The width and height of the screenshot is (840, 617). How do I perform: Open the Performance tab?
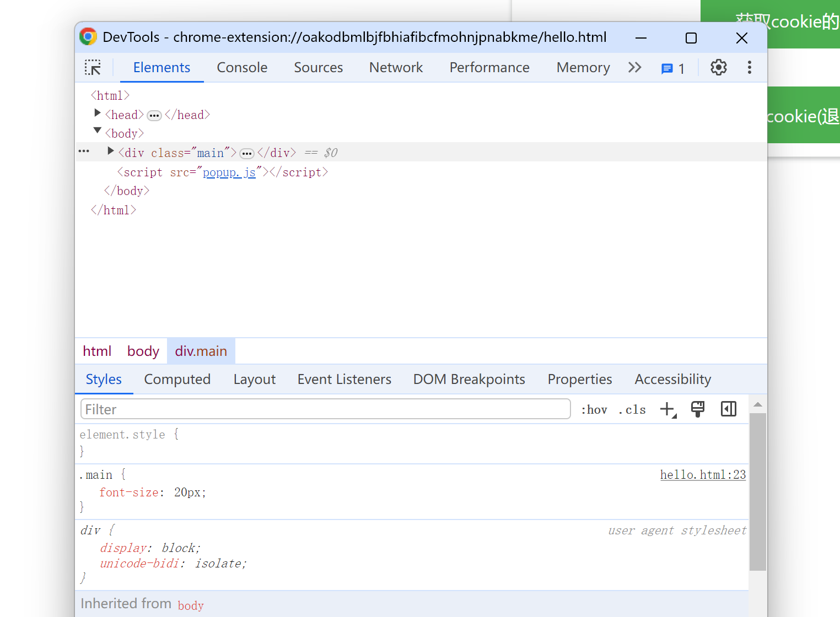pos(489,67)
